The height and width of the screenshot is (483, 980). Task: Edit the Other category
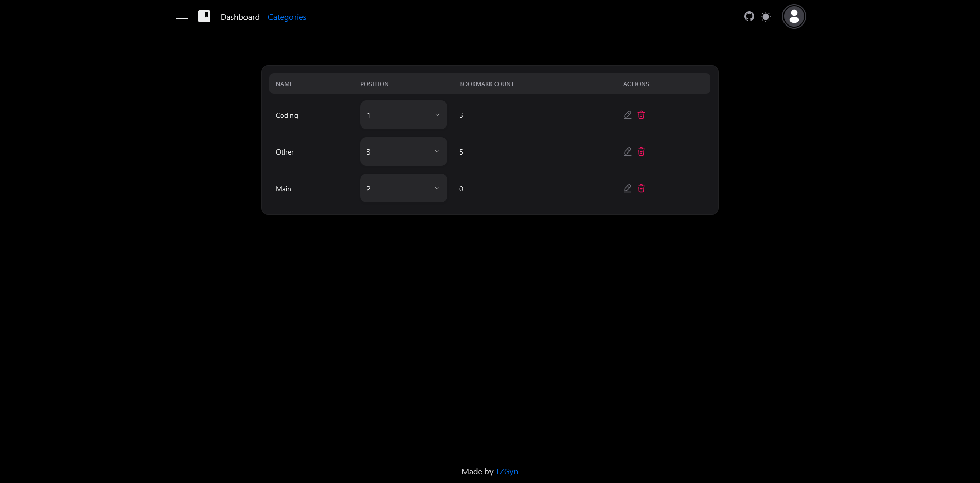coord(627,151)
